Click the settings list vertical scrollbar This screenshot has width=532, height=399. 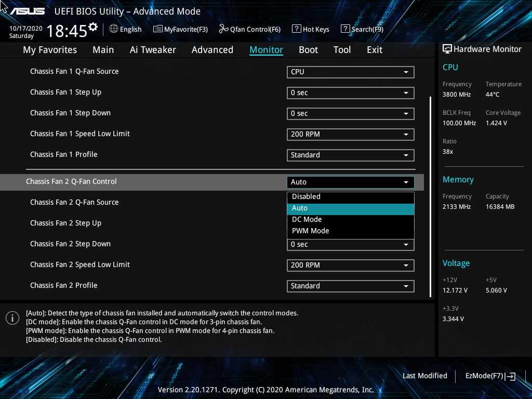[431, 197]
